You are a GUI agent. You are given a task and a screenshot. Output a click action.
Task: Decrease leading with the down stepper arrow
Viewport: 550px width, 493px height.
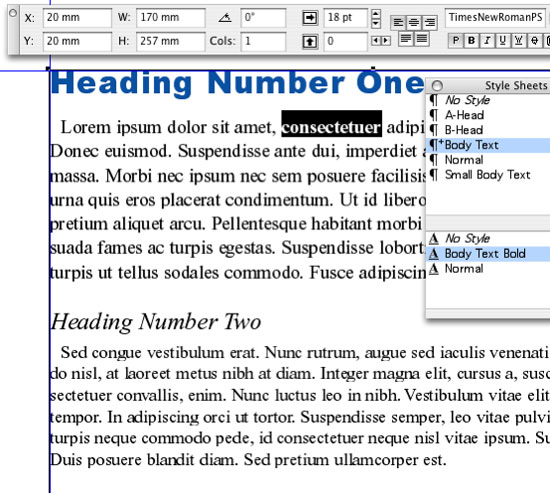click(x=376, y=23)
